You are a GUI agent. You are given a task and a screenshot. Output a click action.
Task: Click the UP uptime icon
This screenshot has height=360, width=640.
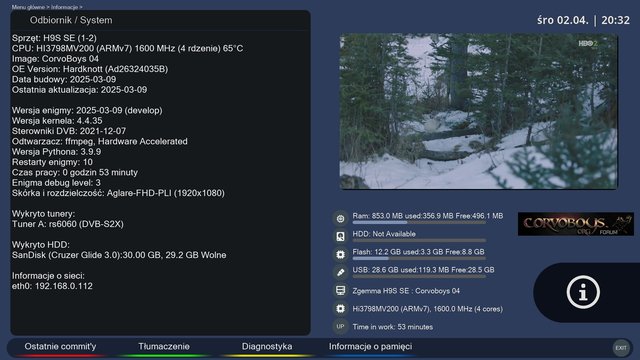pyautogui.click(x=340, y=327)
